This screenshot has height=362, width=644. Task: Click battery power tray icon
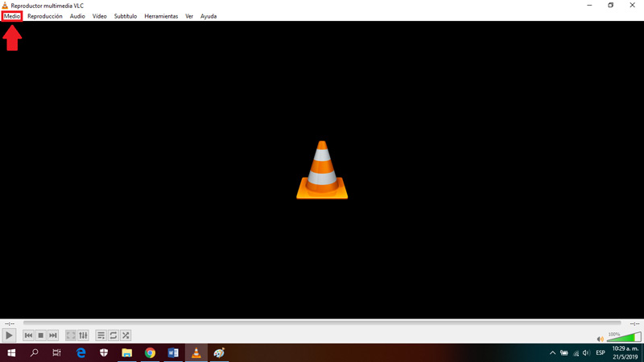pos(564,353)
